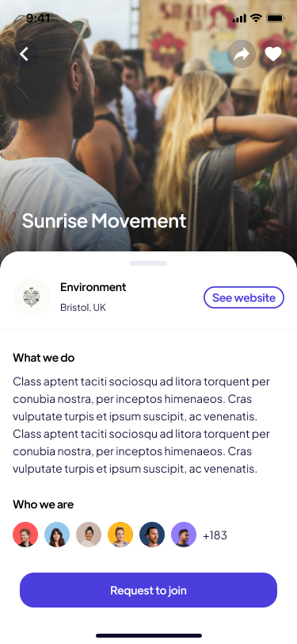Select the bottom sheet drag handle
The image size is (297, 644).
coord(149,263)
